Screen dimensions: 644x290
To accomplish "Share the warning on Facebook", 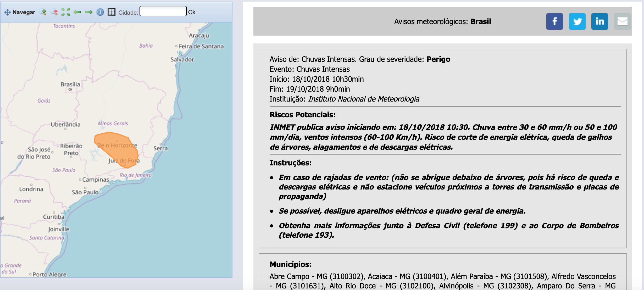I will pyautogui.click(x=554, y=21).
